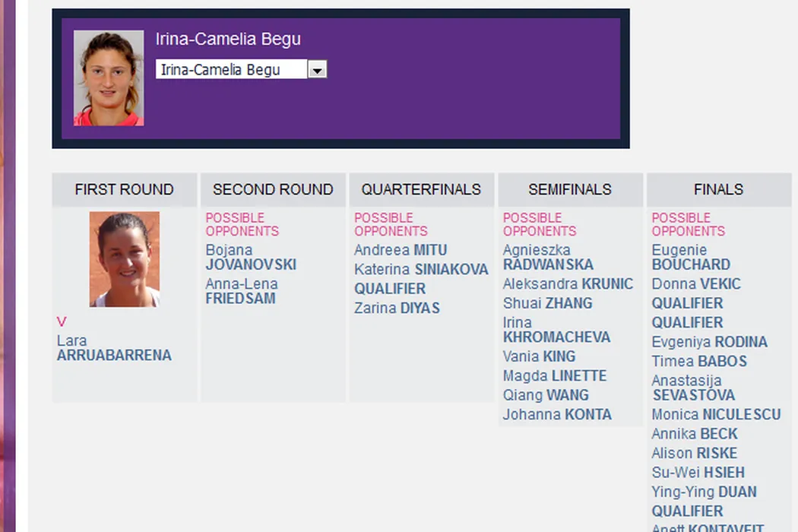This screenshot has width=798, height=532.
Task: Open Eugenie Bouchard's player link
Action: click(x=691, y=258)
